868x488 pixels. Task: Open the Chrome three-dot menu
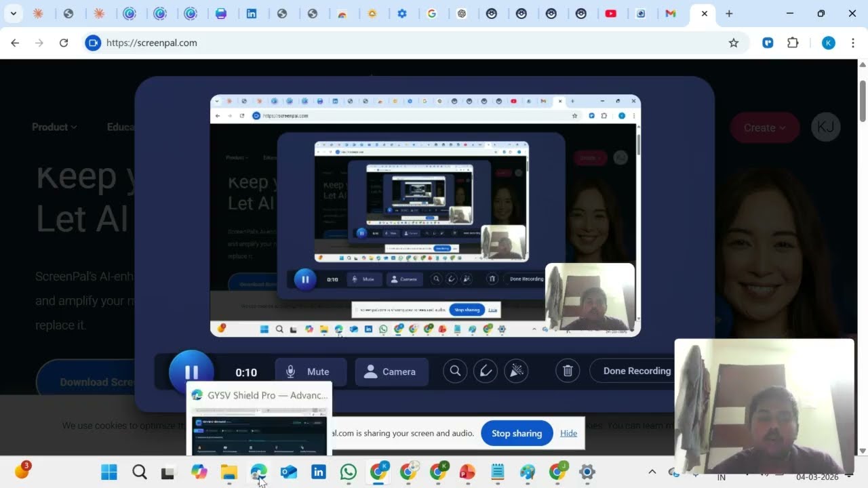(852, 43)
